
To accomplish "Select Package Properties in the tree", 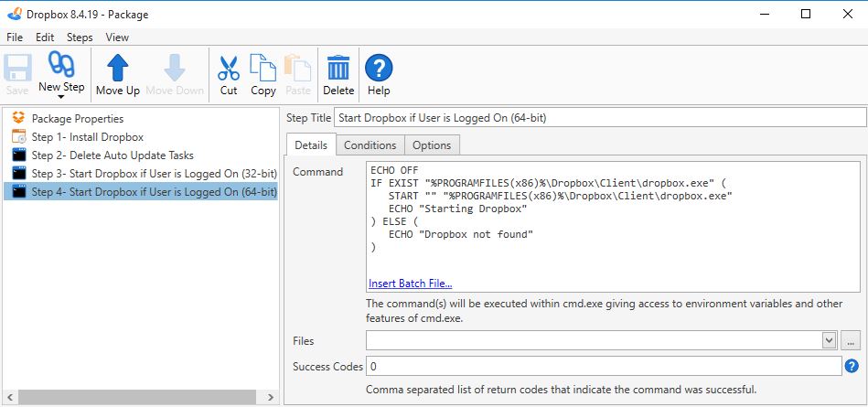I will click(78, 119).
